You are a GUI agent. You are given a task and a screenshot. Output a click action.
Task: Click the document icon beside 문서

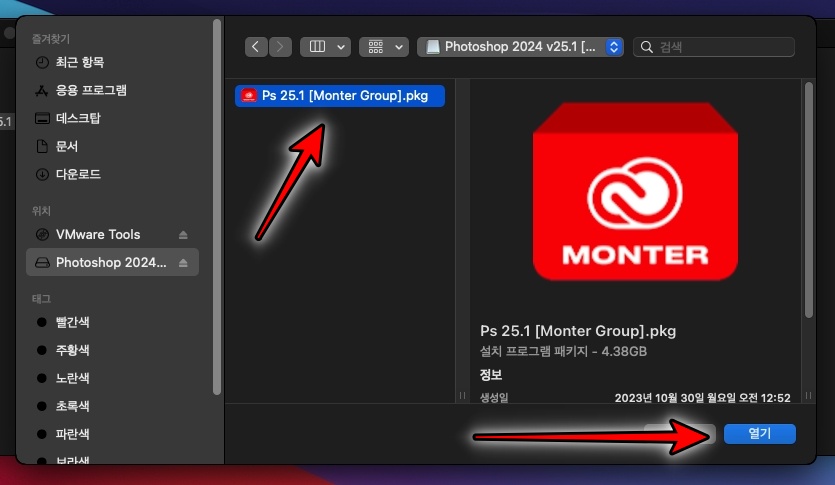click(42, 146)
